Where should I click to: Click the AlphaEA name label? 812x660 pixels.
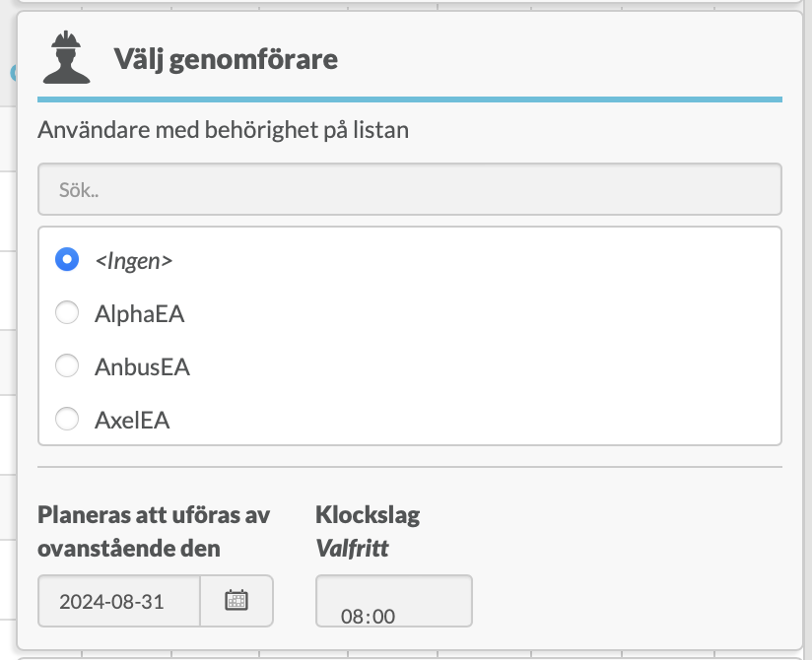139,314
